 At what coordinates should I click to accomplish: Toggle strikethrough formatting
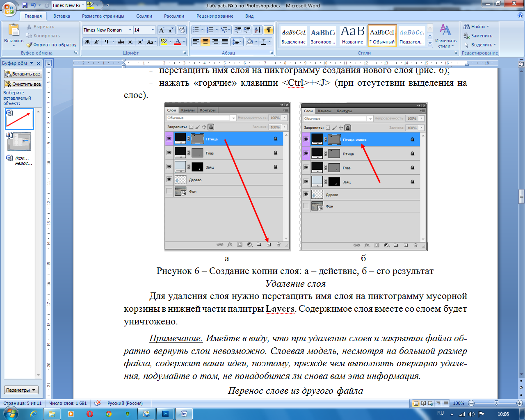tap(121, 42)
